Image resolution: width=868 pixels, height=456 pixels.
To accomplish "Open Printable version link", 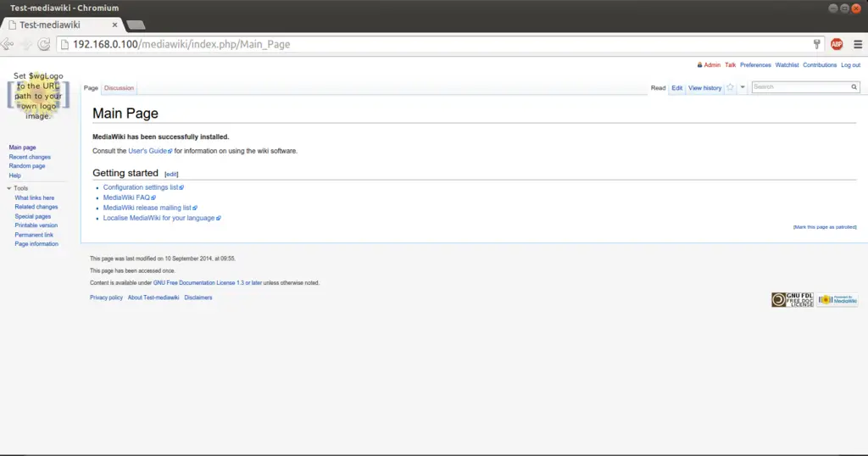I will point(36,225).
